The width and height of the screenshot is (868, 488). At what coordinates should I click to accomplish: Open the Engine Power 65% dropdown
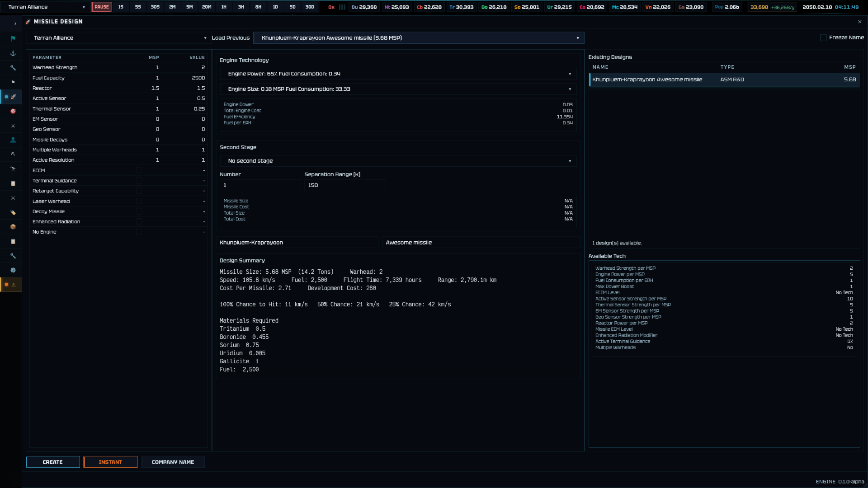coord(398,74)
